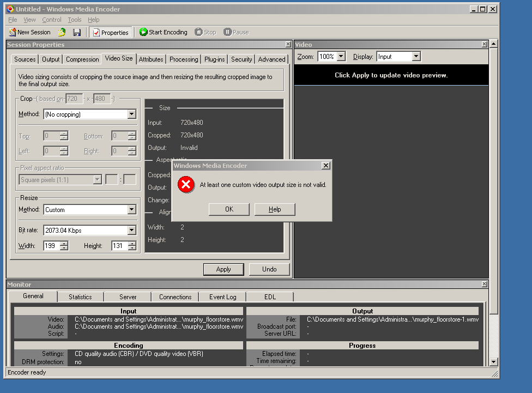Image resolution: width=532 pixels, height=393 pixels.
Task: Expand the Zoom percentage dropdown
Action: point(341,56)
